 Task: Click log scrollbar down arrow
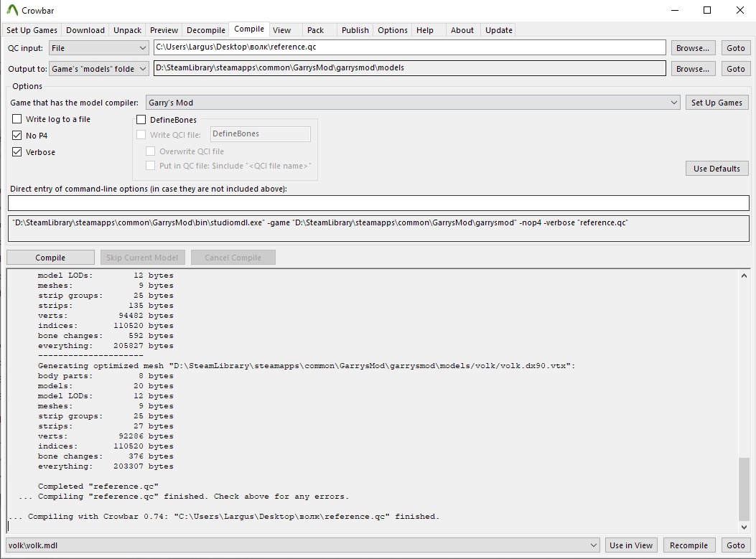744,527
